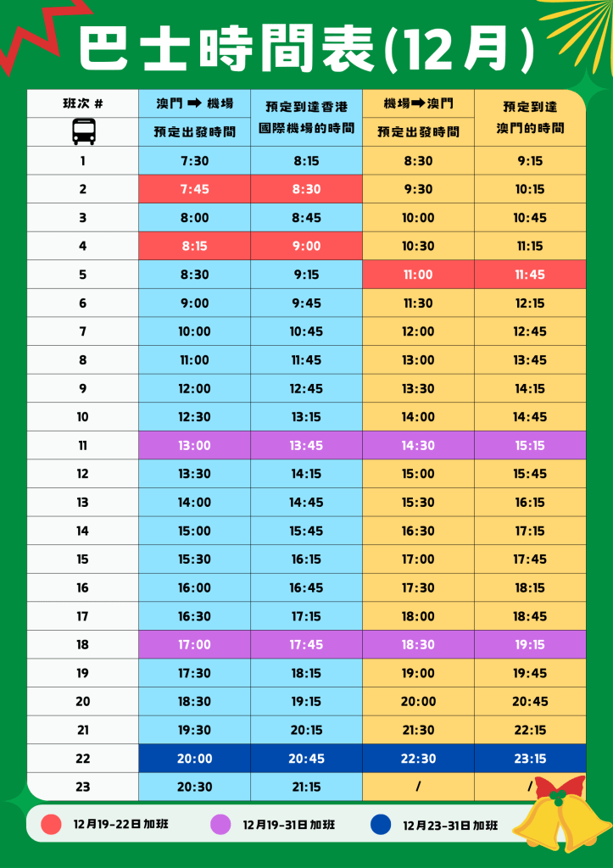Screen dimensions: 613x868
Task: Click the 12月23-31日 加班 legend label
Action: pyautogui.click(x=450, y=825)
